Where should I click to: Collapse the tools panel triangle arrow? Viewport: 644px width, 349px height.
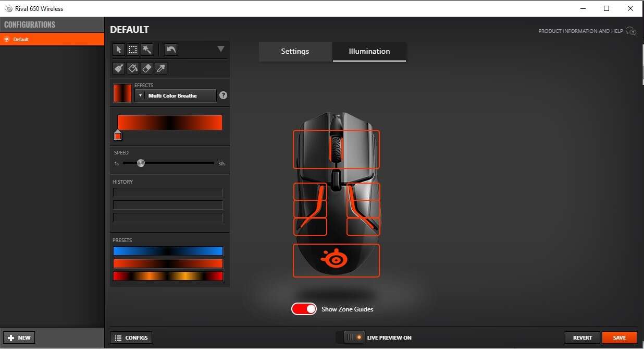(x=221, y=49)
